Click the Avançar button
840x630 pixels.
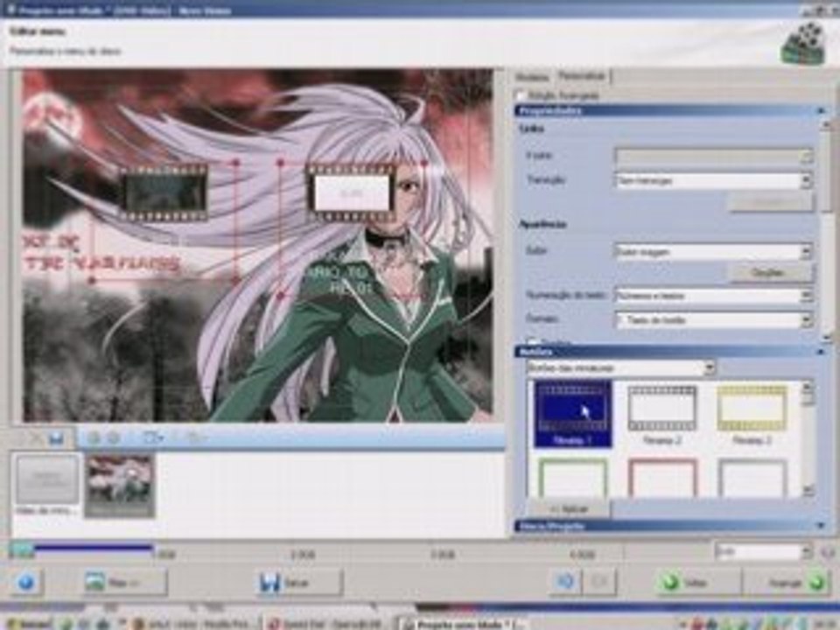point(787,582)
